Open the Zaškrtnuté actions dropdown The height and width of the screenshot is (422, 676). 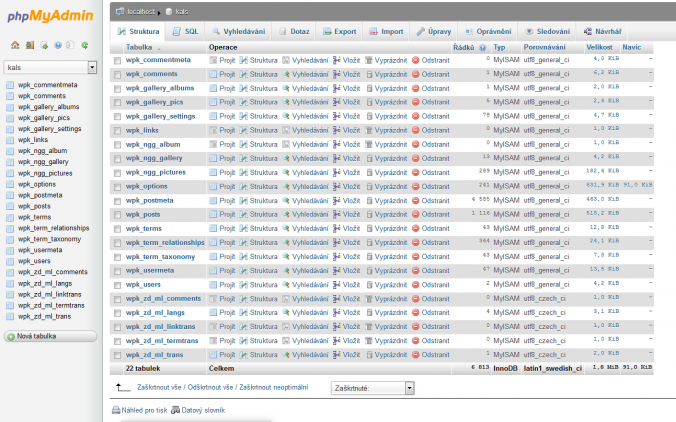point(372,388)
